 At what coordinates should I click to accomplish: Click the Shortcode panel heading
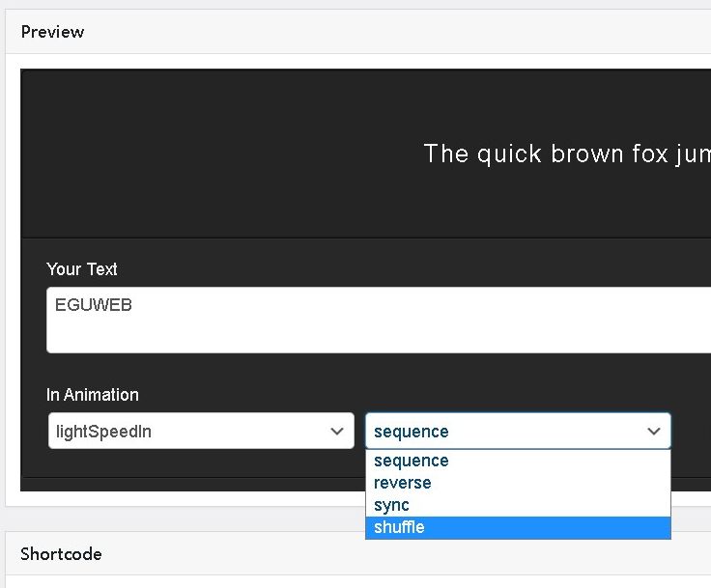pos(61,554)
